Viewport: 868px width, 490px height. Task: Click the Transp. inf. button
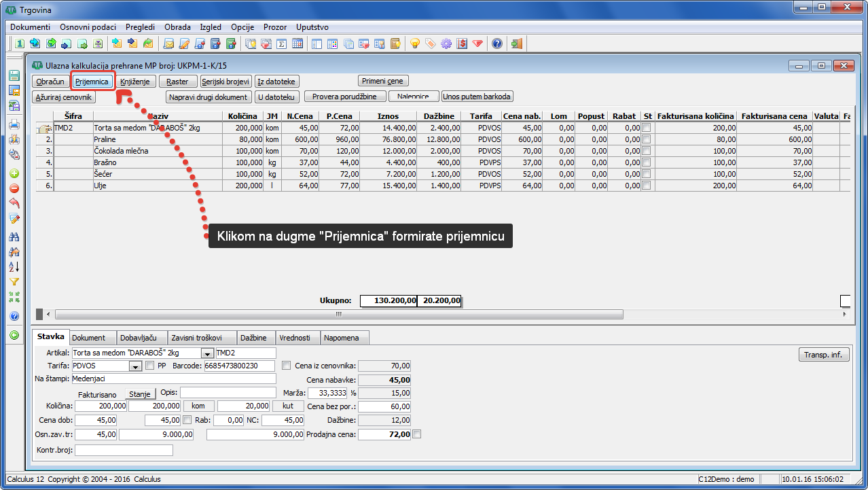[x=823, y=355]
